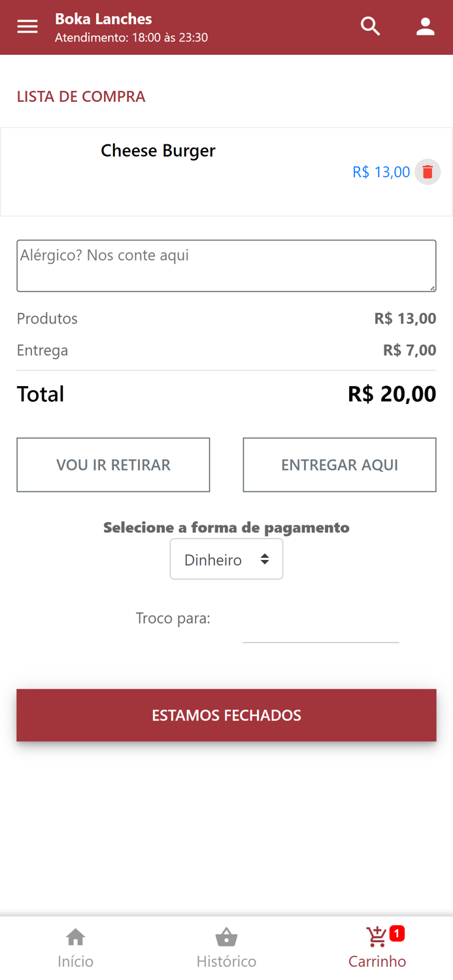This screenshot has width=453, height=980.
Task: Delete the Cheese Burger from cart
Action: pyautogui.click(x=428, y=172)
